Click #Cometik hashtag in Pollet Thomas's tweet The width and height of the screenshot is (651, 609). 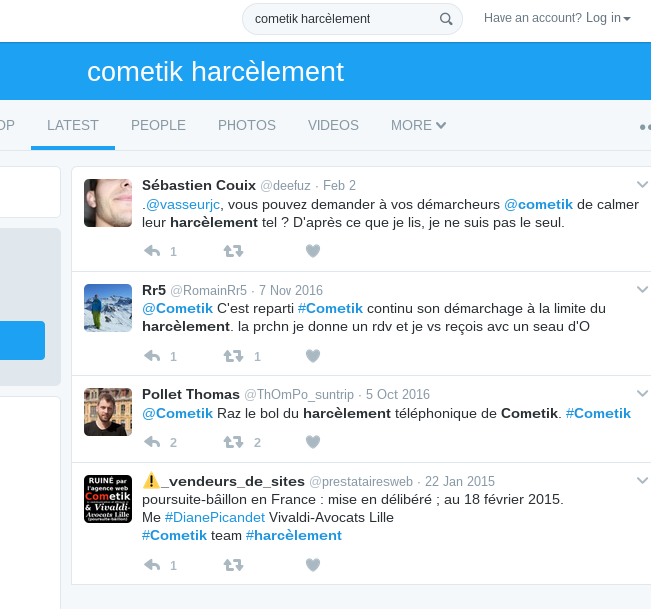pos(598,413)
